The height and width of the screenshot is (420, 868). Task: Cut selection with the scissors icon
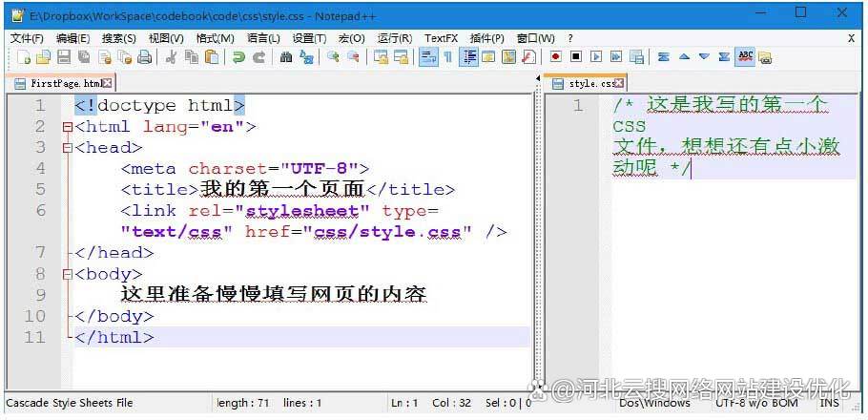click(x=171, y=57)
